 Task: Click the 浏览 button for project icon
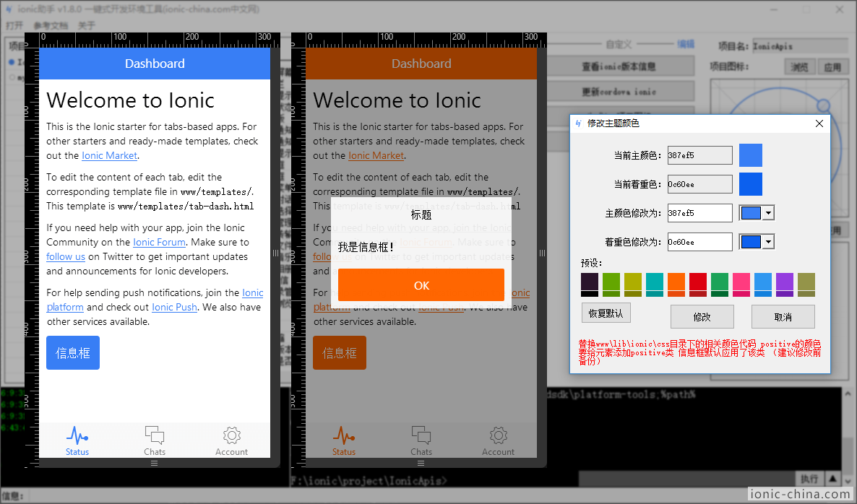point(800,67)
